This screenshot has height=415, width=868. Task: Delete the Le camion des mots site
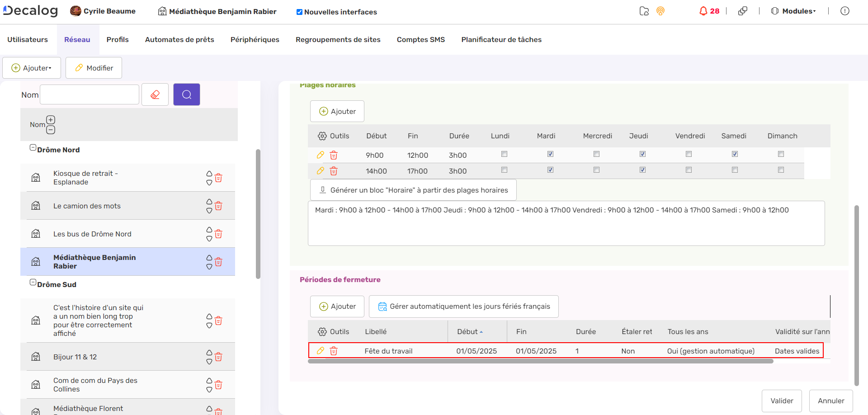(218, 206)
